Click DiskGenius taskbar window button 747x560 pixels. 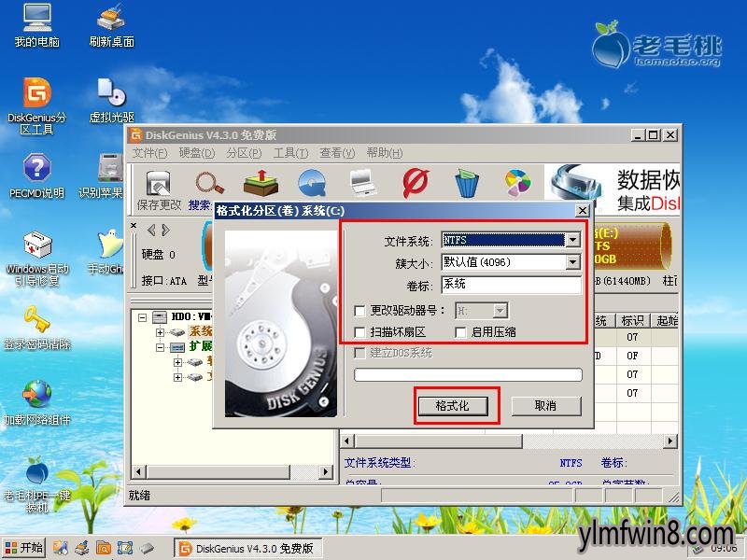tap(247, 549)
